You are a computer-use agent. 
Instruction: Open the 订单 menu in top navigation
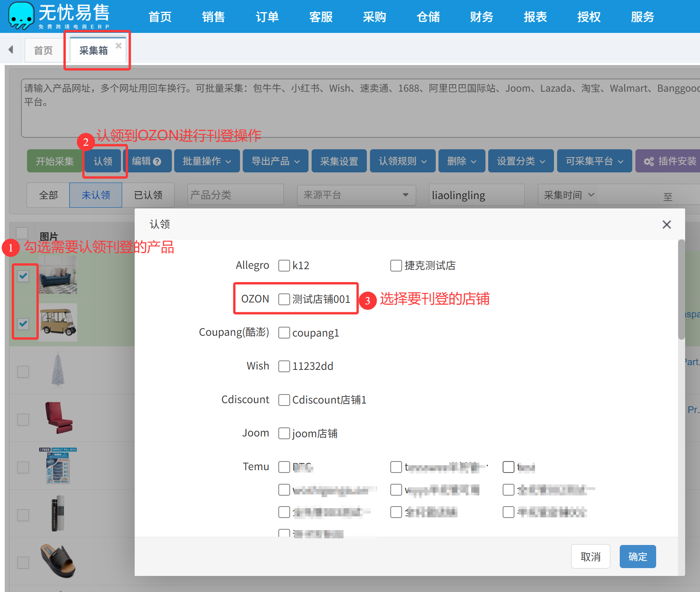[x=267, y=17]
